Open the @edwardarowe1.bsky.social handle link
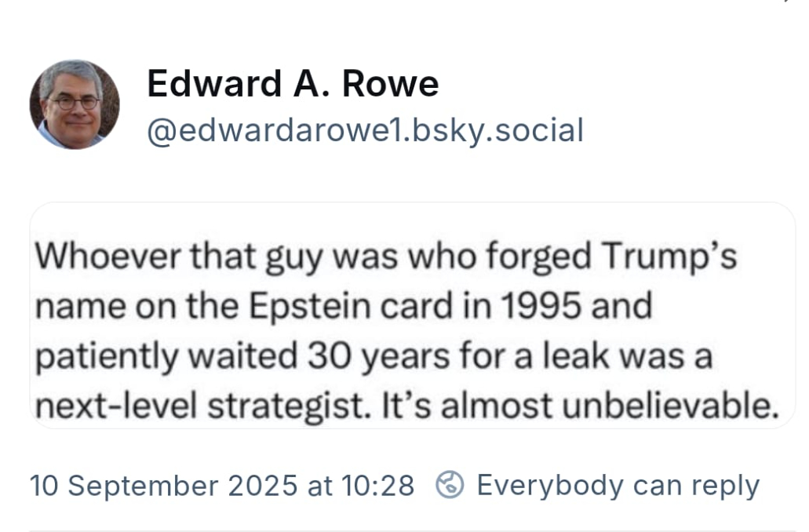Image resolution: width=809 pixels, height=532 pixels. coord(365,130)
